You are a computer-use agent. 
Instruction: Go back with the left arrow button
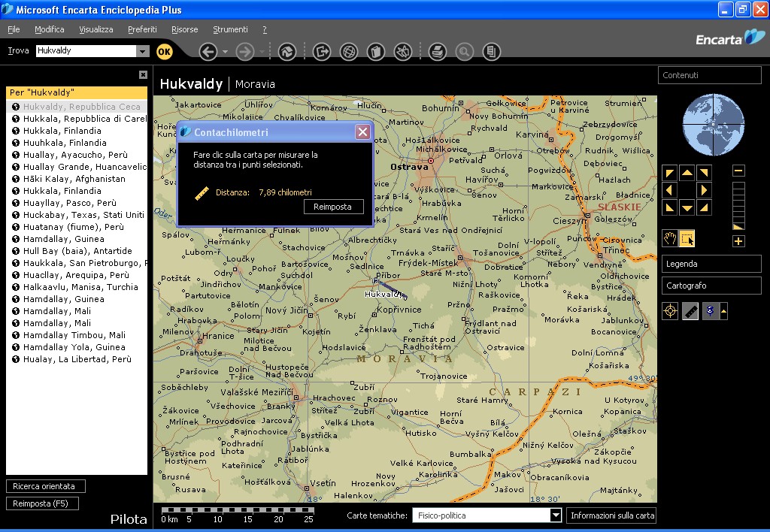208,52
